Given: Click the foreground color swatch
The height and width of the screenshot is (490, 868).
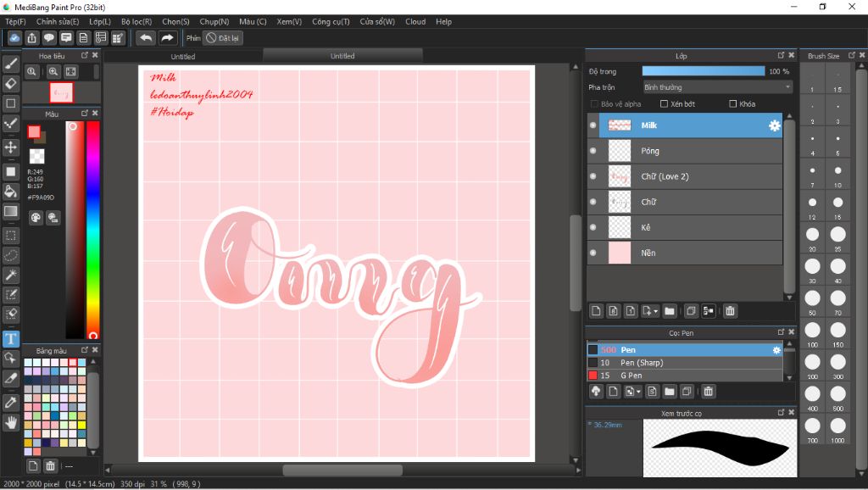Looking at the screenshot, I should point(34,131).
